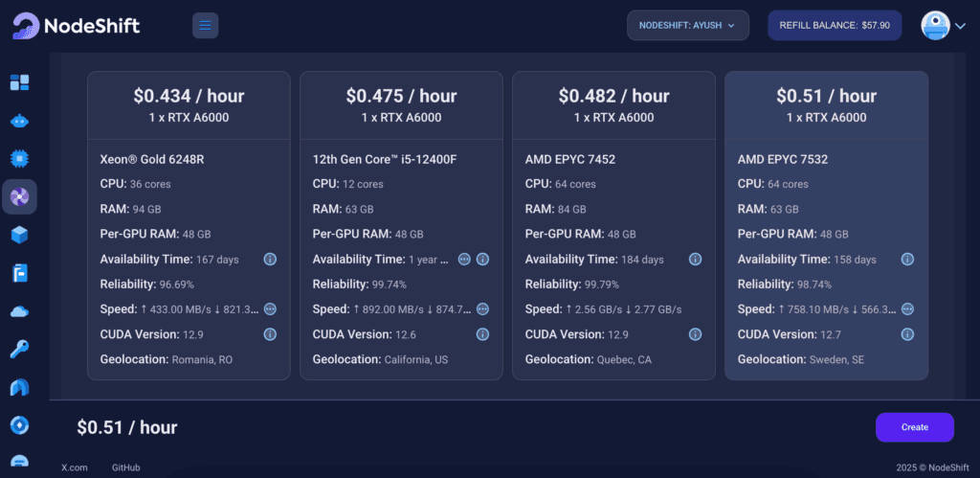Viewport: 980px width, 478px height.
Task: Click the CUDA Version 12.6 text
Action: (364, 334)
